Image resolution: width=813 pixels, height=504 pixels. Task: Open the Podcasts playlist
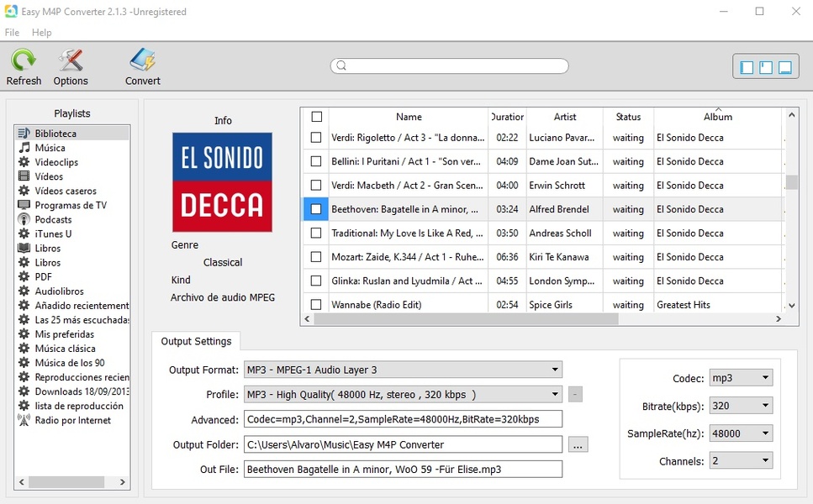(x=53, y=219)
